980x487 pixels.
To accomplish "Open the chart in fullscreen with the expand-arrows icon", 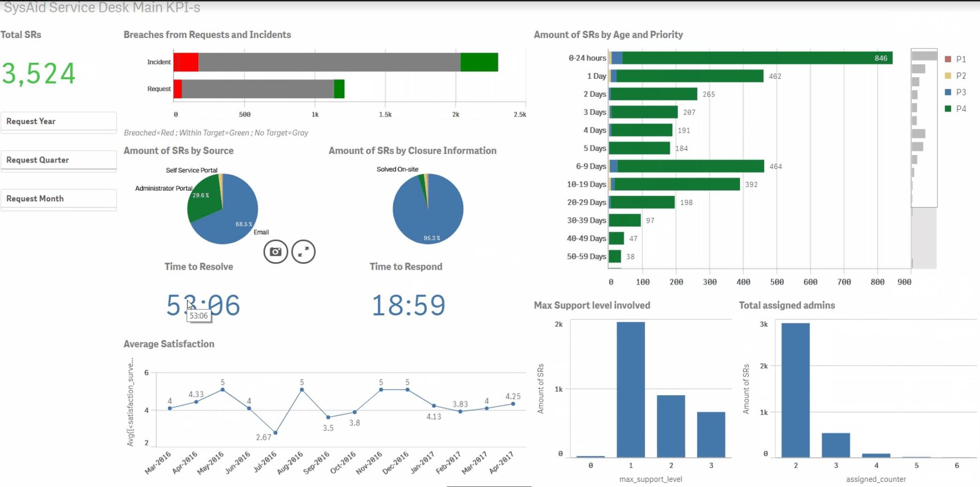I will pyautogui.click(x=304, y=251).
